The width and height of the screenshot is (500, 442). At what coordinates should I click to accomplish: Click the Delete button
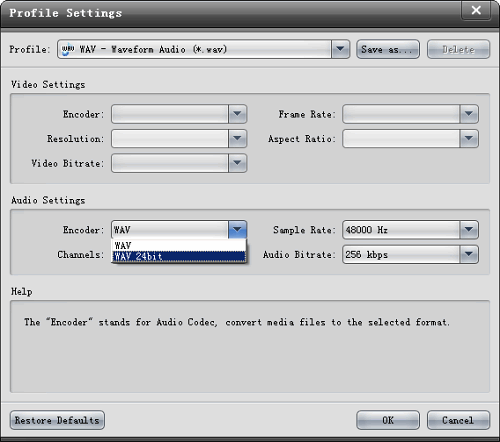tap(458, 49)
